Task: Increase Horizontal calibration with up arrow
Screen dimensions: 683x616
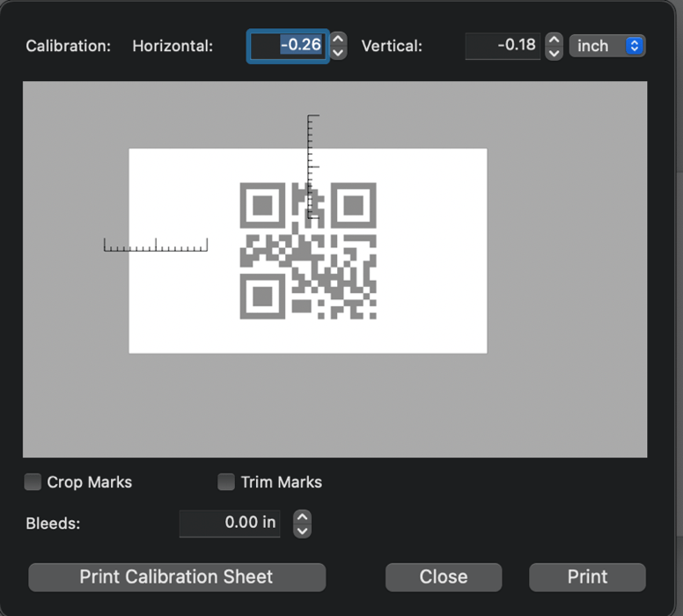Action: coord(338,39)
